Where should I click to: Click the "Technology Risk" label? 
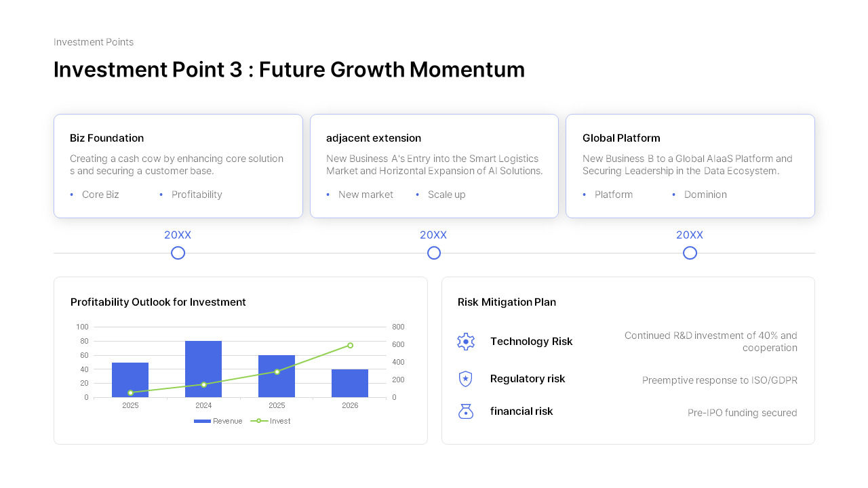click(532, 342)
